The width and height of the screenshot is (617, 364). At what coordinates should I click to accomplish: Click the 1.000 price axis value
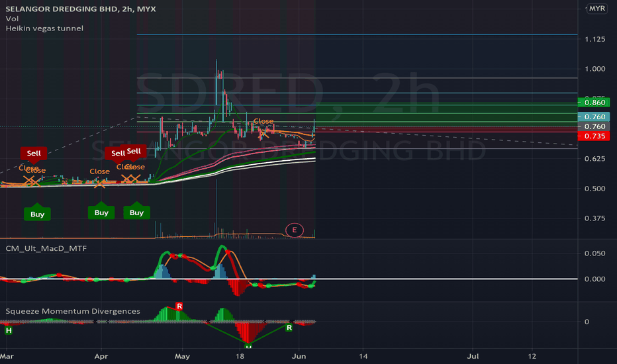click(x=594, y=69)
